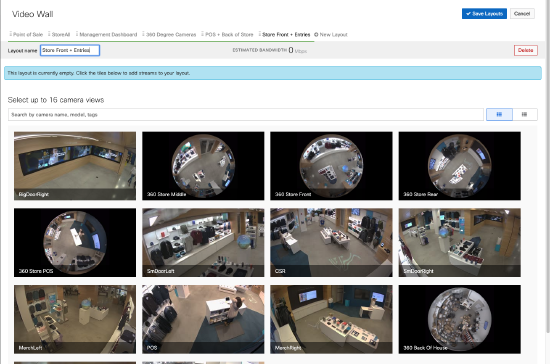
Task: Add the 360 Store Middle camera
Action: [x=203, y=166]
